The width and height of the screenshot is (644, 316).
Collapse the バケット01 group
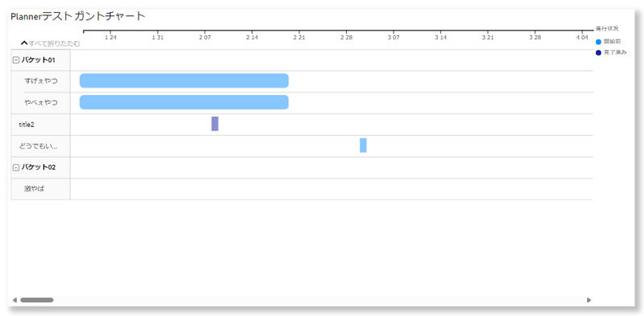point(16,60)
